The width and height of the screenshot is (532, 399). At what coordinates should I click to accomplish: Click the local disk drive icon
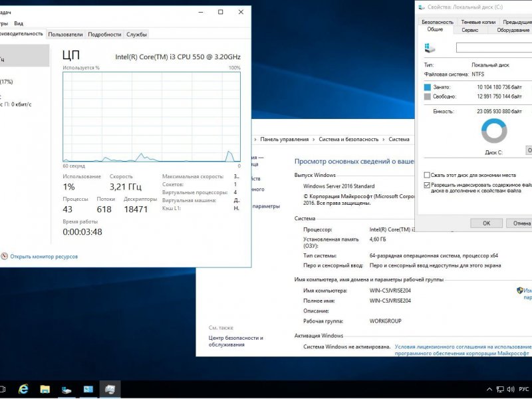coord(430,48)
